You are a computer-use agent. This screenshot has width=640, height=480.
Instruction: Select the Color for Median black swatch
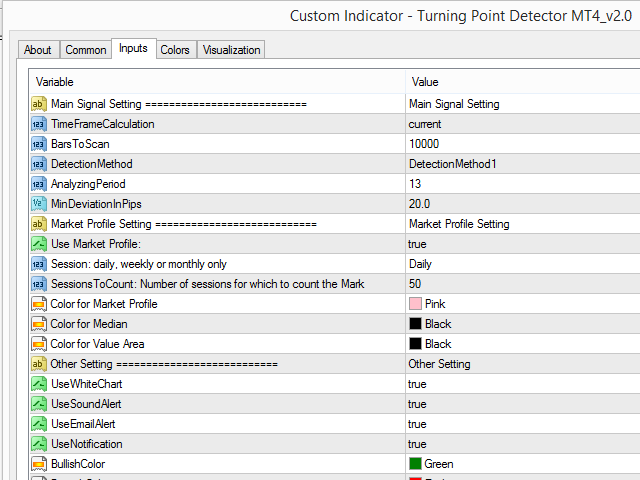pos(415,324)
